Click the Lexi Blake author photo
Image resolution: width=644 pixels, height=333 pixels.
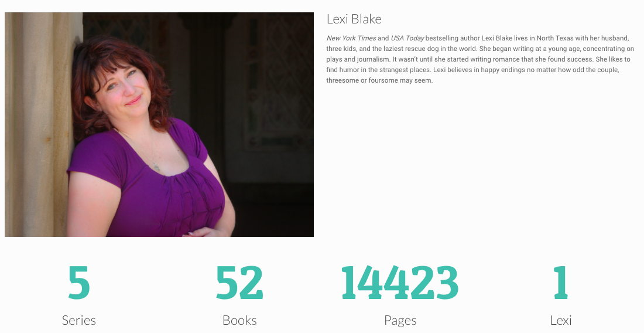[159, 124]
